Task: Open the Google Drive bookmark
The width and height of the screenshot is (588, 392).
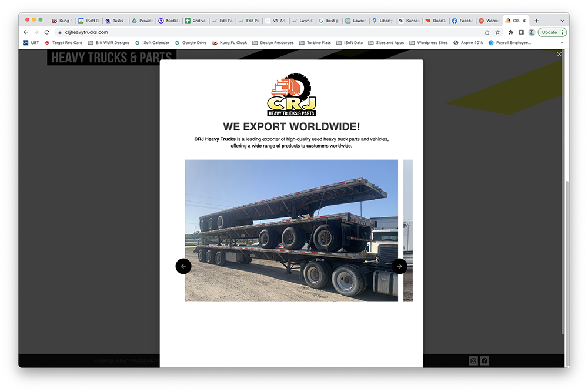Action: click(x=191, y=43)
